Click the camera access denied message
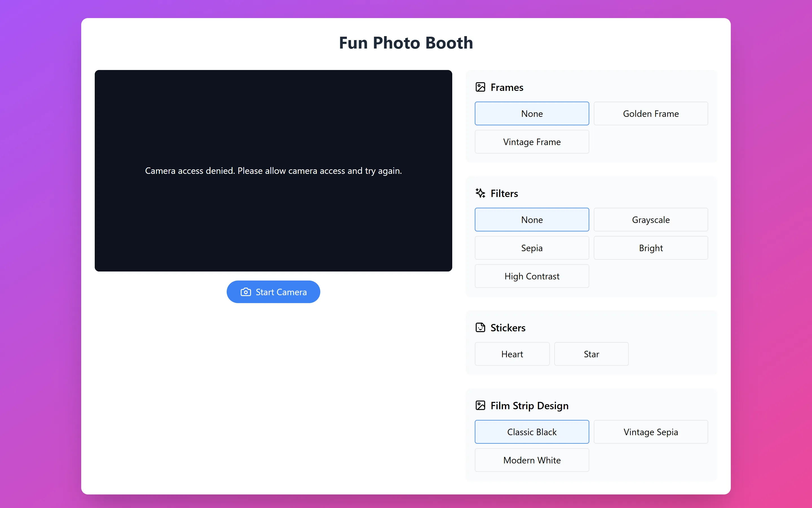 click(x=273, y=171)
